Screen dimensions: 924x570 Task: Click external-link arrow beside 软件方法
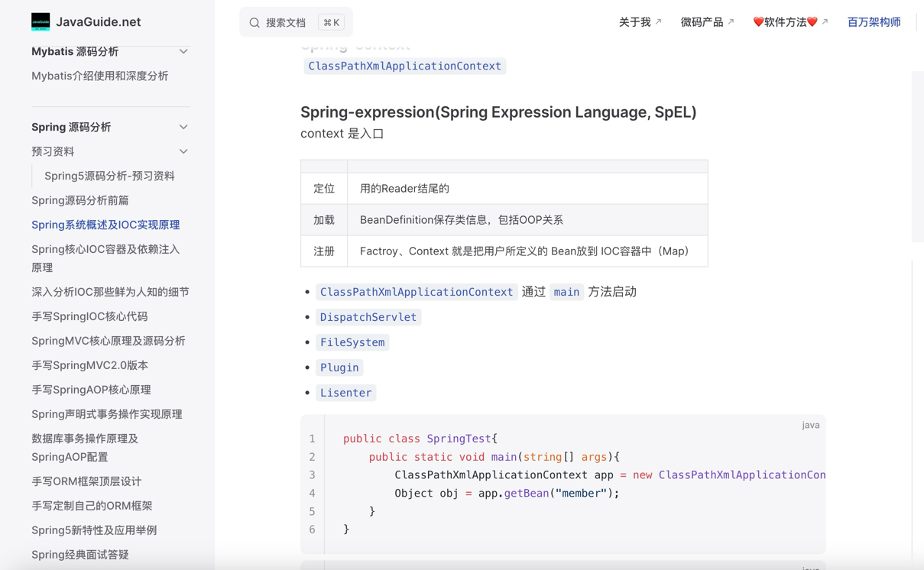(825, 22)
